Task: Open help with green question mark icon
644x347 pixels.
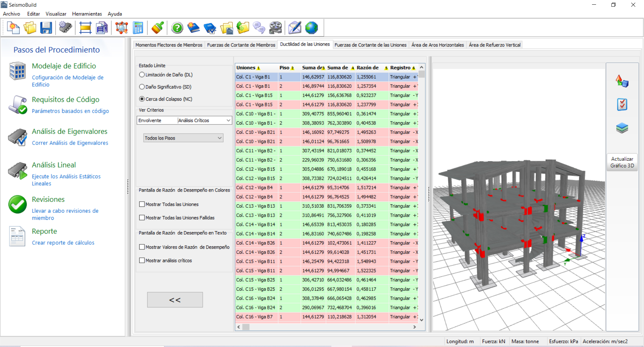Action: tap(177, 28)
